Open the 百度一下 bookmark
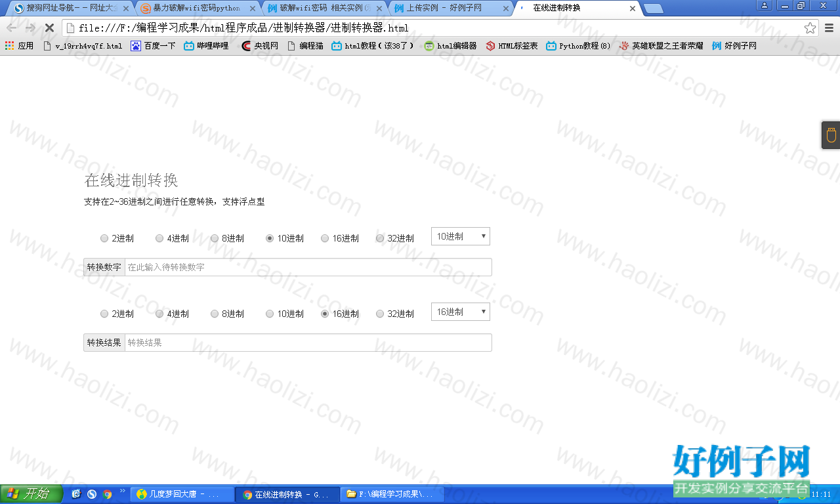Screen dimensions: 840x504 coord(153,46)
